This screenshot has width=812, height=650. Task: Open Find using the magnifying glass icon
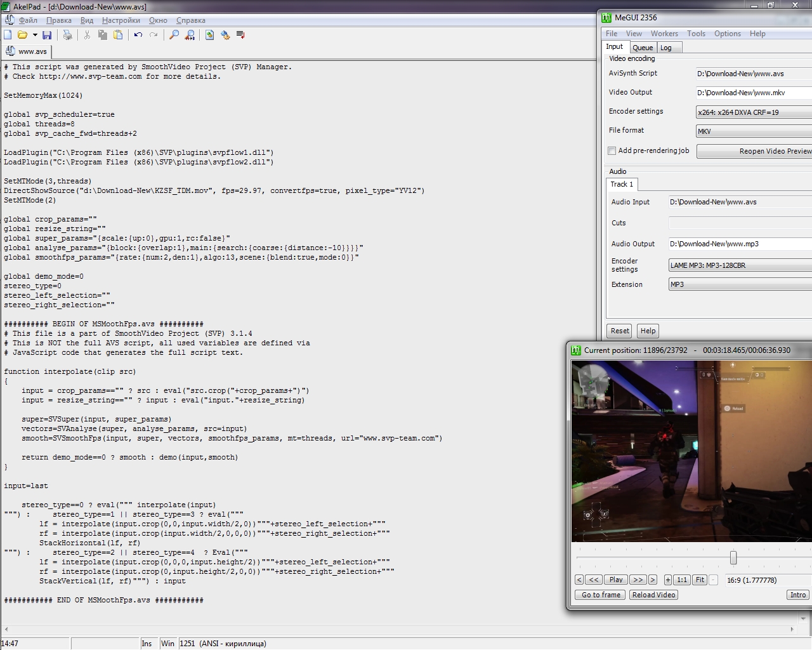[174, 35]
